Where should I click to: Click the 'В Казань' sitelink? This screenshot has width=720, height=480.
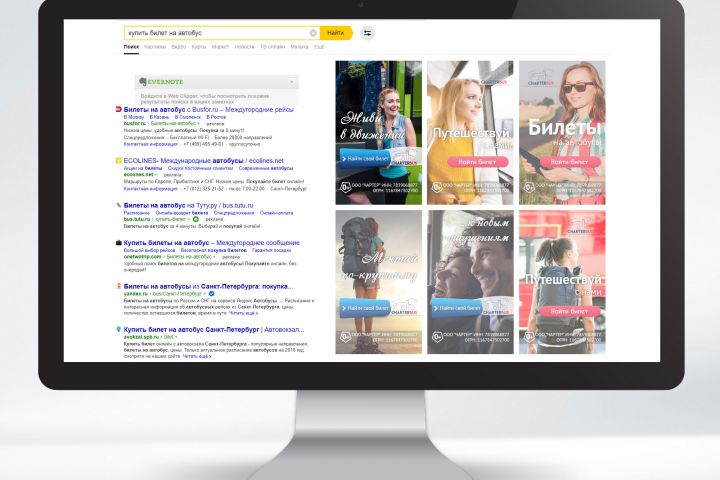[159, 117]
